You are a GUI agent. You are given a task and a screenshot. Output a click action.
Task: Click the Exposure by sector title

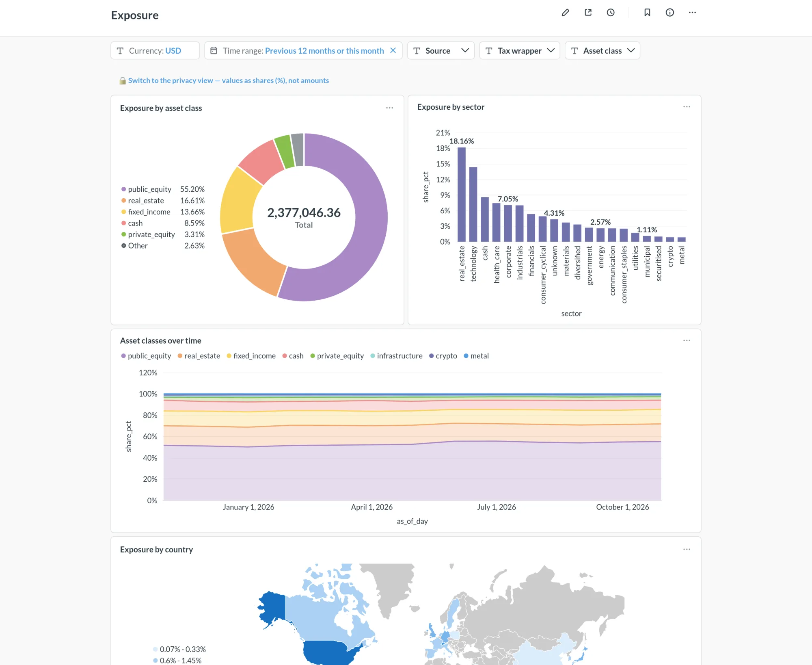pyautogui.click(x=451, y=107)
